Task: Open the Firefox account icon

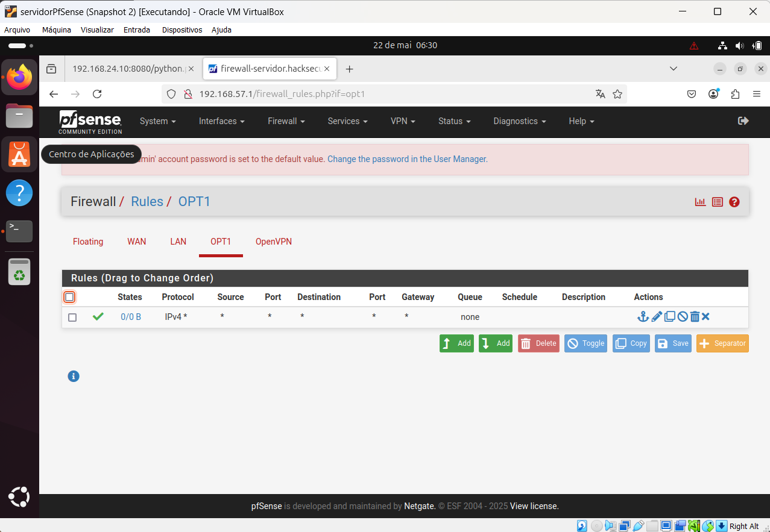Action: (x=714, y=94)
